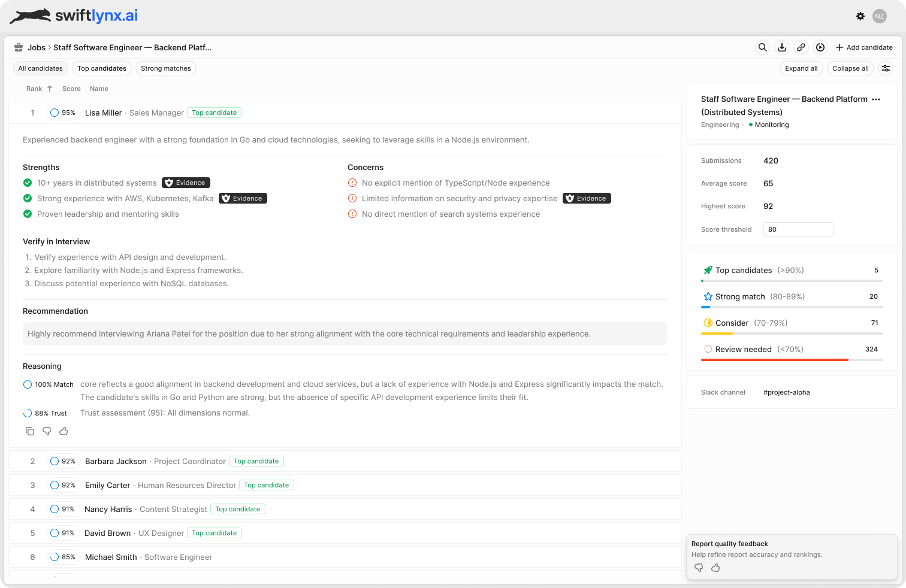Thumbs up the candidate reasoning

[64, 431]
